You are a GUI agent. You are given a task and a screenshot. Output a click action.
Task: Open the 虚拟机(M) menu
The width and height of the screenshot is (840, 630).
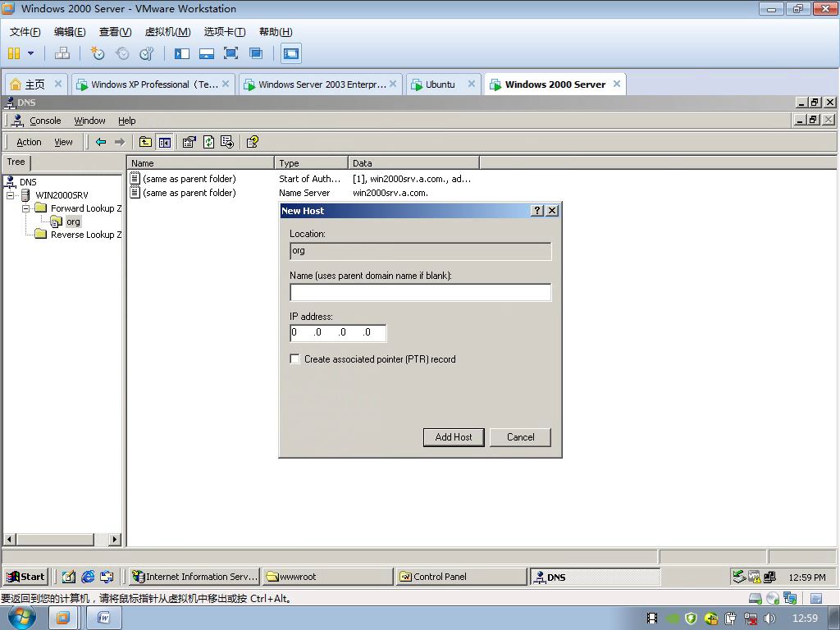tap(167, 32)
